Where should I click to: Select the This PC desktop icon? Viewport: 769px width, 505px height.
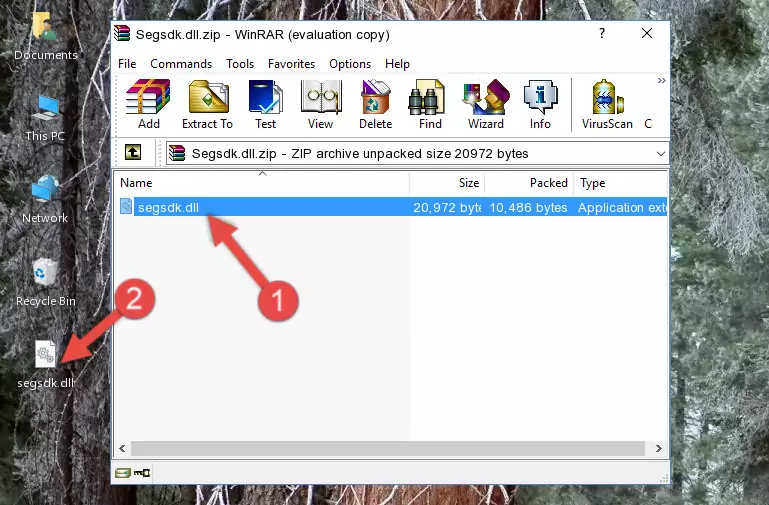45,118
